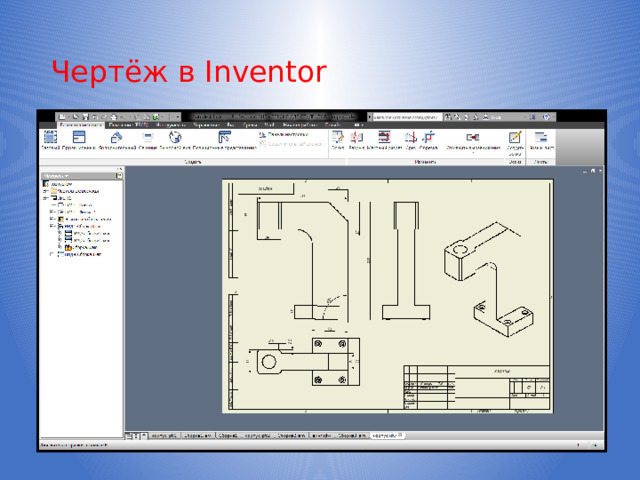Screen dimensions: 640x480
Task: Expand the quick access toolbar customize arrow
Action: pyautogui.click(x=178, y=117)
